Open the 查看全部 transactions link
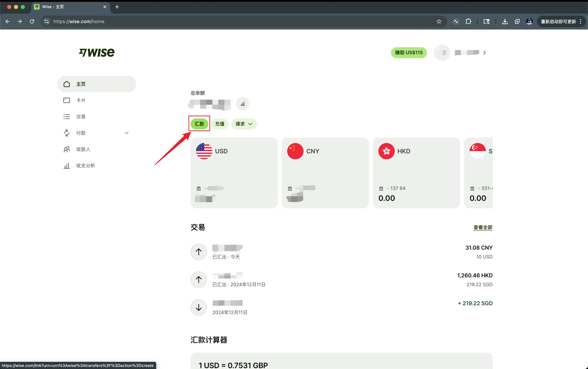The height and width of the screenshot is (369, 588). tap(483, 227)
